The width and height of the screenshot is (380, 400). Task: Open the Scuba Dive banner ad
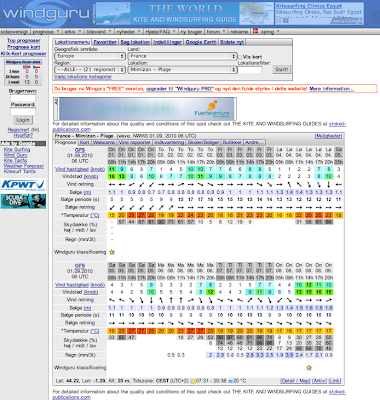[23, 201]
